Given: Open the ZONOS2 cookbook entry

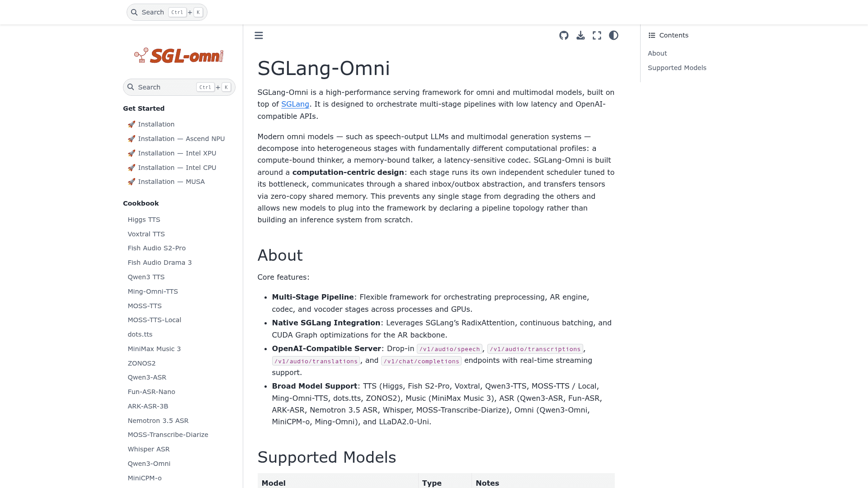Looking at the screenshot, I should click(x=142, y=363).
